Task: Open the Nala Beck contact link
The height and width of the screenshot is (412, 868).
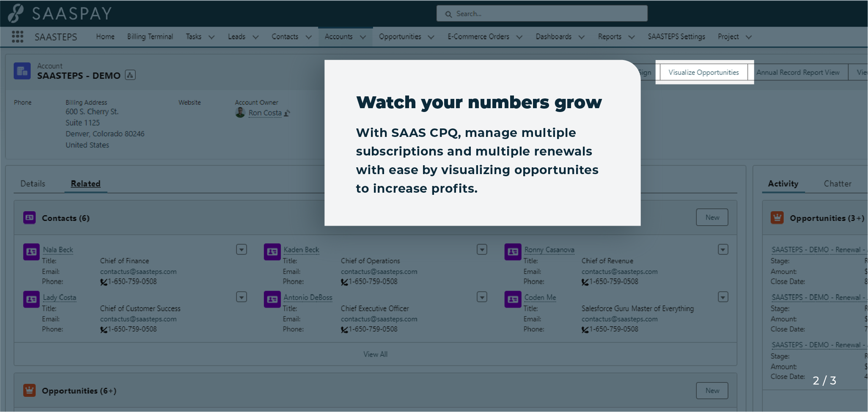Action: tap(58, 250)
